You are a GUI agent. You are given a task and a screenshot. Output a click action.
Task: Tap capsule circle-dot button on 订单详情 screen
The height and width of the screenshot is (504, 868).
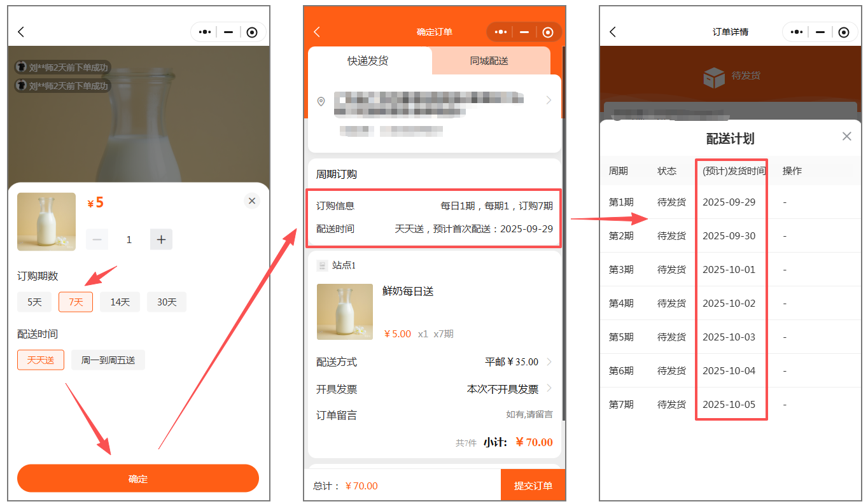pyautogui.click(x=844, y=32)
